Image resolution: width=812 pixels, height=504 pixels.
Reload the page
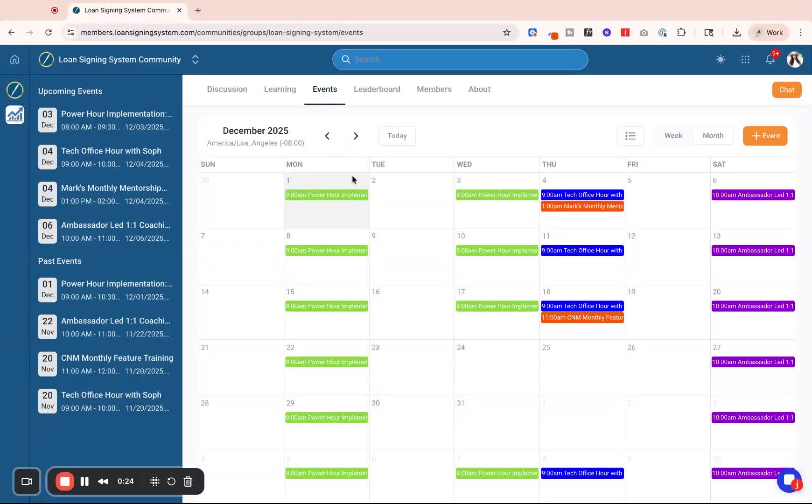tap(49, 33)
